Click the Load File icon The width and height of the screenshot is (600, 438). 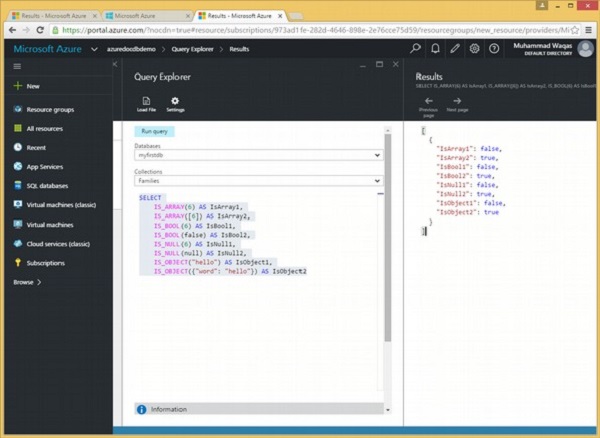(x=146, y=101)
